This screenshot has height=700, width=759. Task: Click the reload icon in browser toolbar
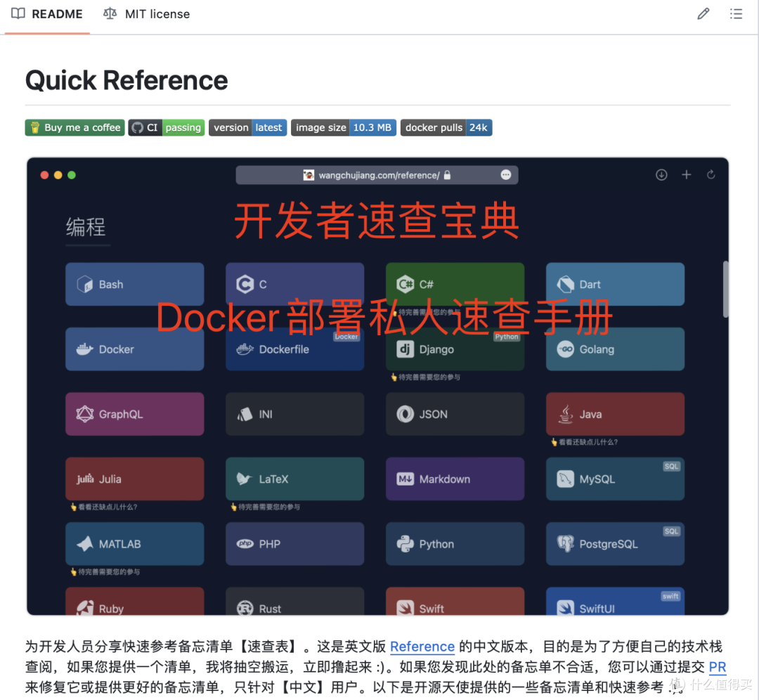click(x=711, y=175)
